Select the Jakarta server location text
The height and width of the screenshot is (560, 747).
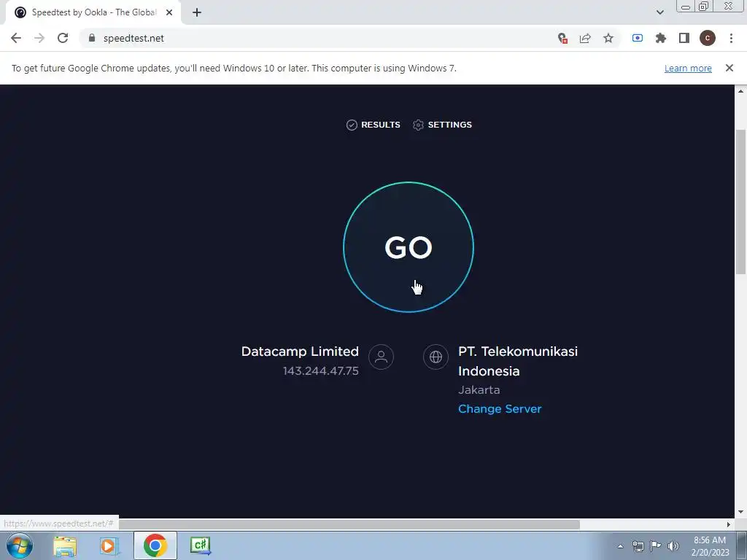point(479,390)
